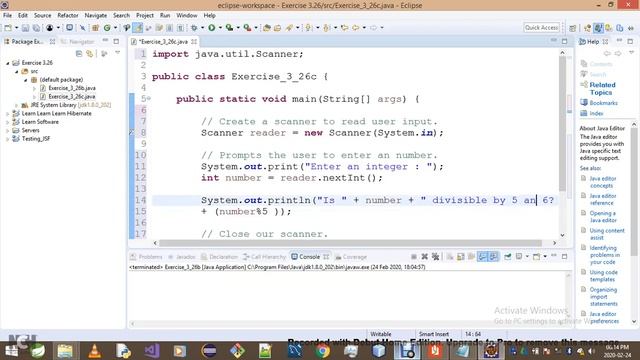640x360 pixels.
Task: Open the Bookmarks link in Help
Action: coord(603,103)
